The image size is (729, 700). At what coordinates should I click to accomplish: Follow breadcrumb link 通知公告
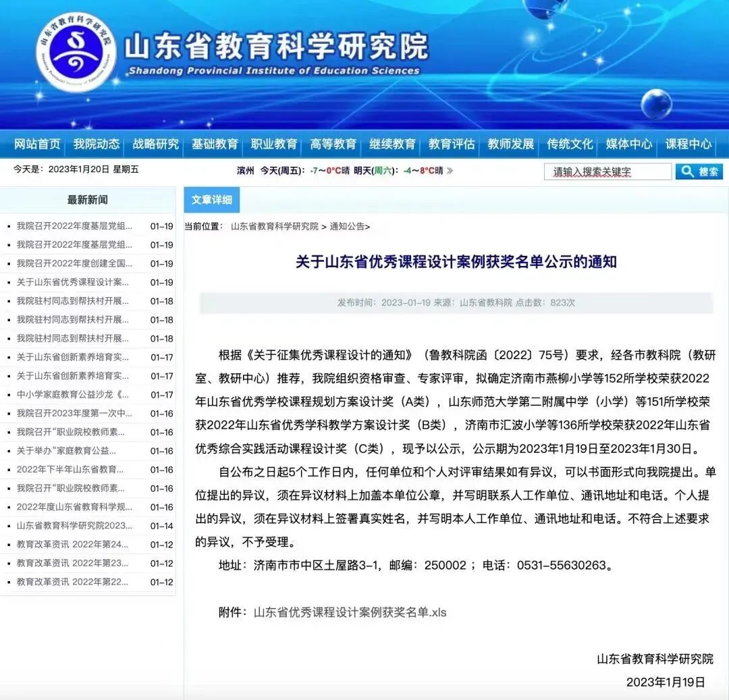point(348,226)
